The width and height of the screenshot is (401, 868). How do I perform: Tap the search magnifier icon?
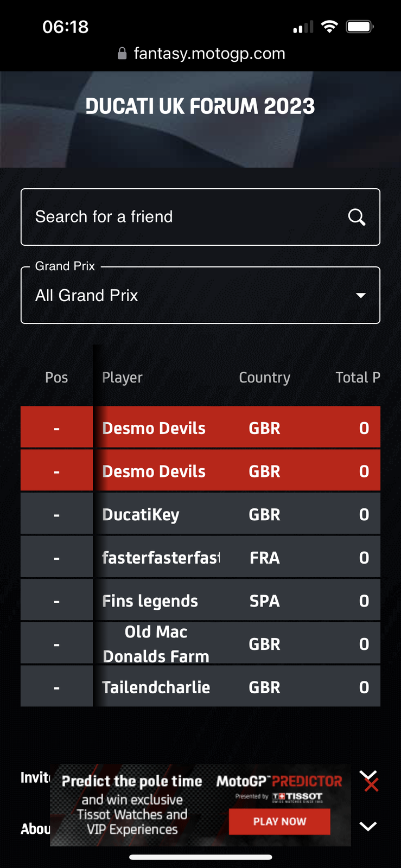[x=357, y=217]
